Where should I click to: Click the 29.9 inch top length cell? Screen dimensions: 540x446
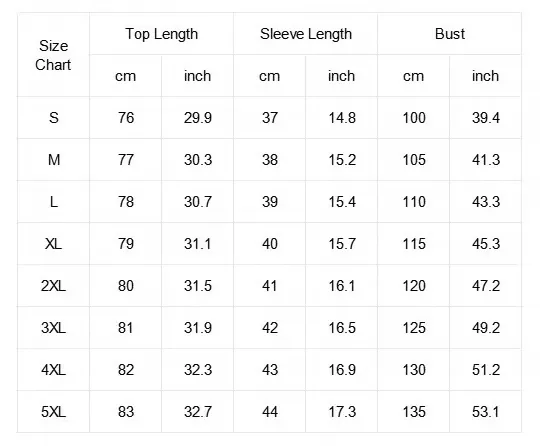click(x=197, y=118)
